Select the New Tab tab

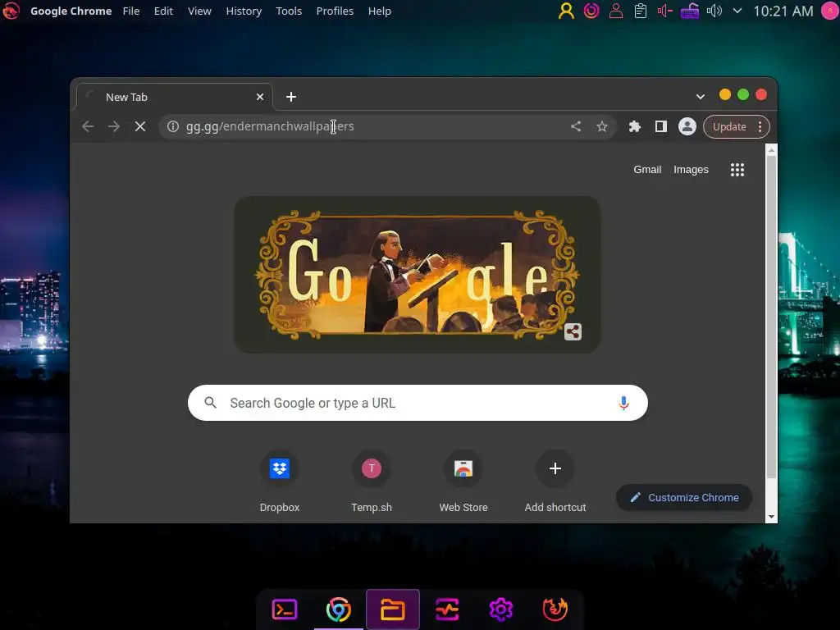(175, 97)
